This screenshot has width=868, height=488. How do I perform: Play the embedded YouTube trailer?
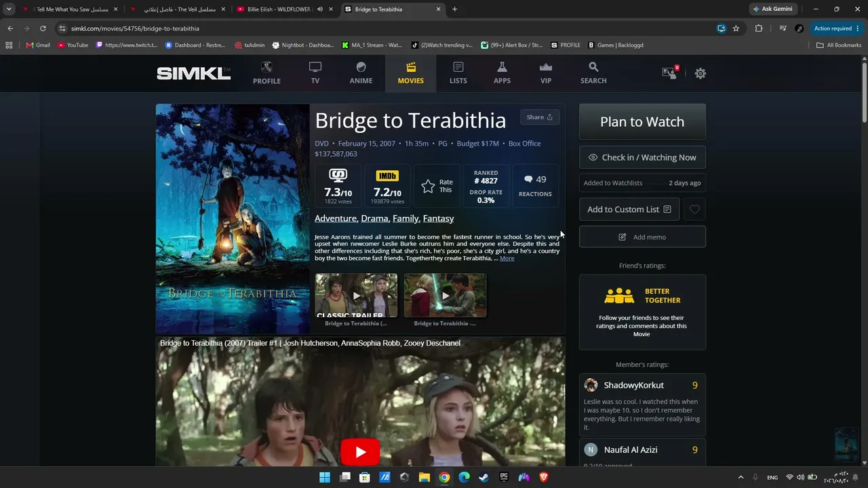coord(360,452)
